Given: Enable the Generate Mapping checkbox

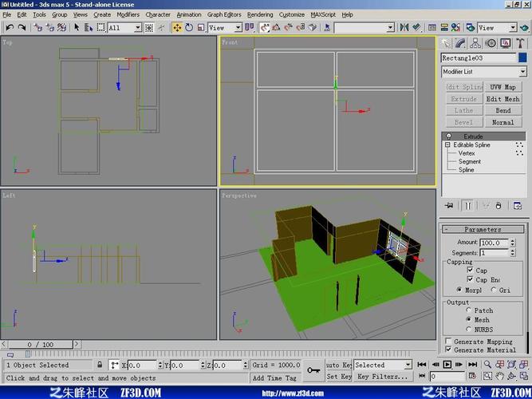Looking at the screenshot, I should tap(448, 342).
